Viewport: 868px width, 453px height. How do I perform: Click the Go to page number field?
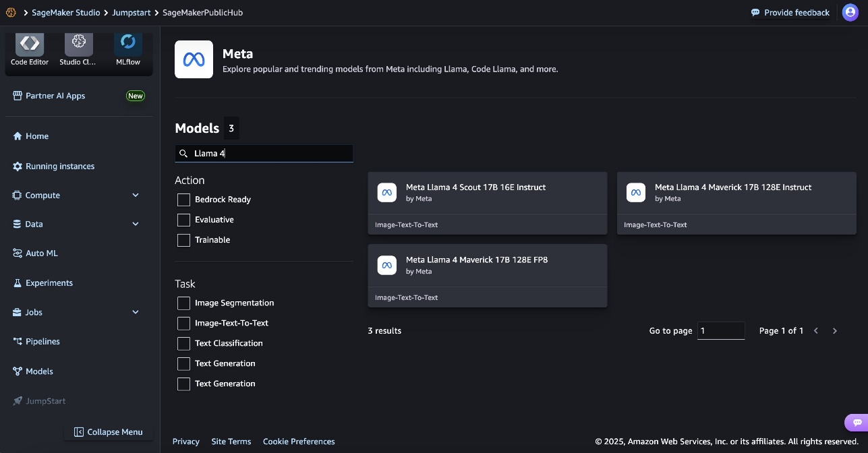pos(720,331)
